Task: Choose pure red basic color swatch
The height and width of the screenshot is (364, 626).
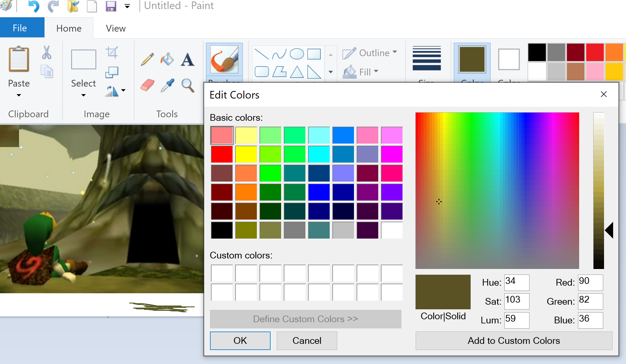Action: pos(222,154)
